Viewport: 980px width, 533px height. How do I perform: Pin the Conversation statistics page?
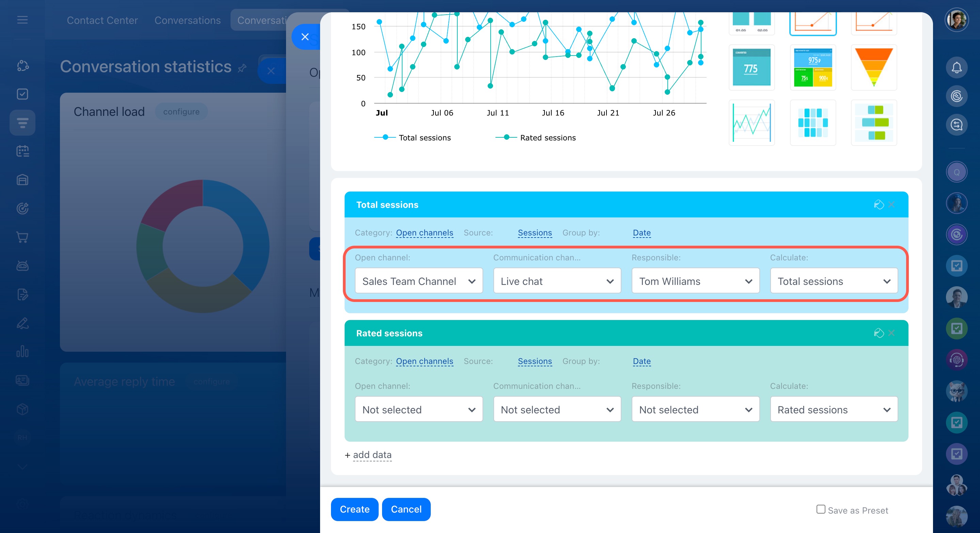tap(242, 68)
